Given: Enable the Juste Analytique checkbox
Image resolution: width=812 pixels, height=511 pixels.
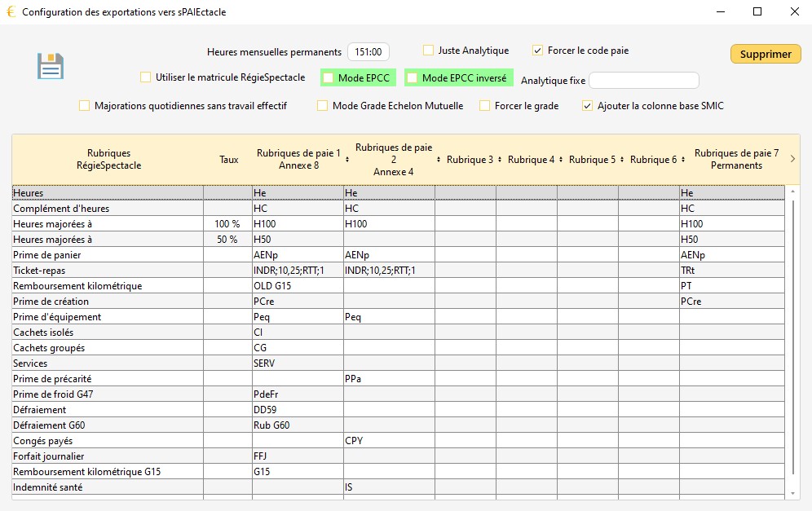Looking at the screenshot, I should point(428,51).
